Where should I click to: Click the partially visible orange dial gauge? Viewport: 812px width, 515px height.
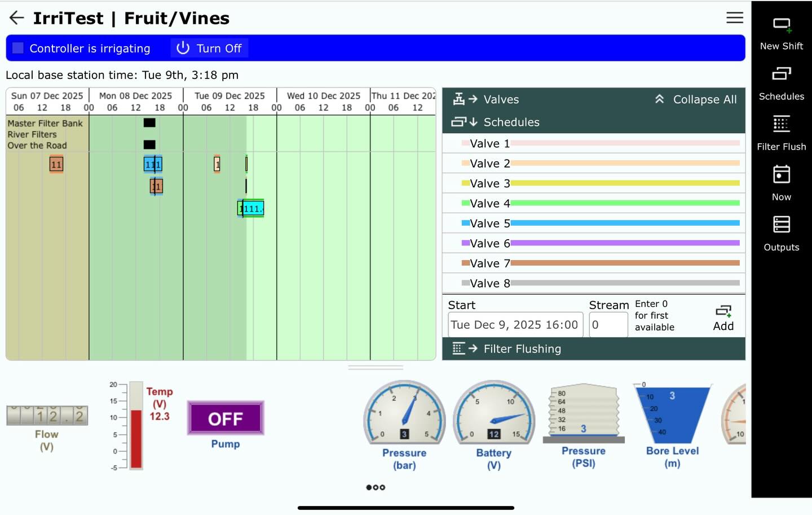[x=734, y=413]
